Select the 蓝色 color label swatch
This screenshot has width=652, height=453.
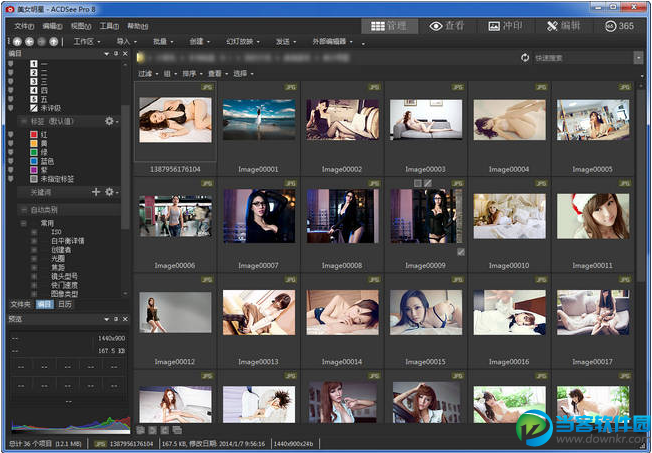(34, 161)
